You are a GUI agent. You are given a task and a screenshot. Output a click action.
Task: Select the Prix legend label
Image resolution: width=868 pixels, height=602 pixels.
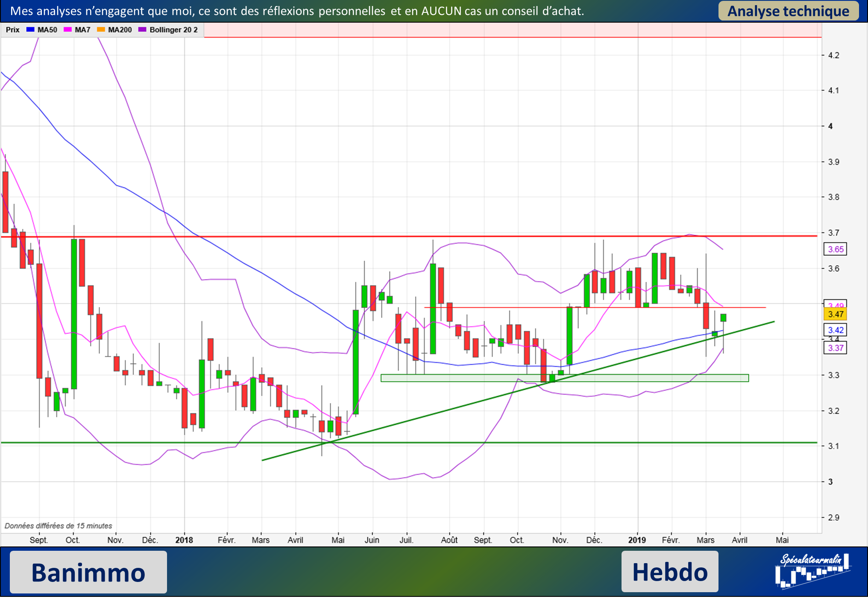[x=12, y=29]
